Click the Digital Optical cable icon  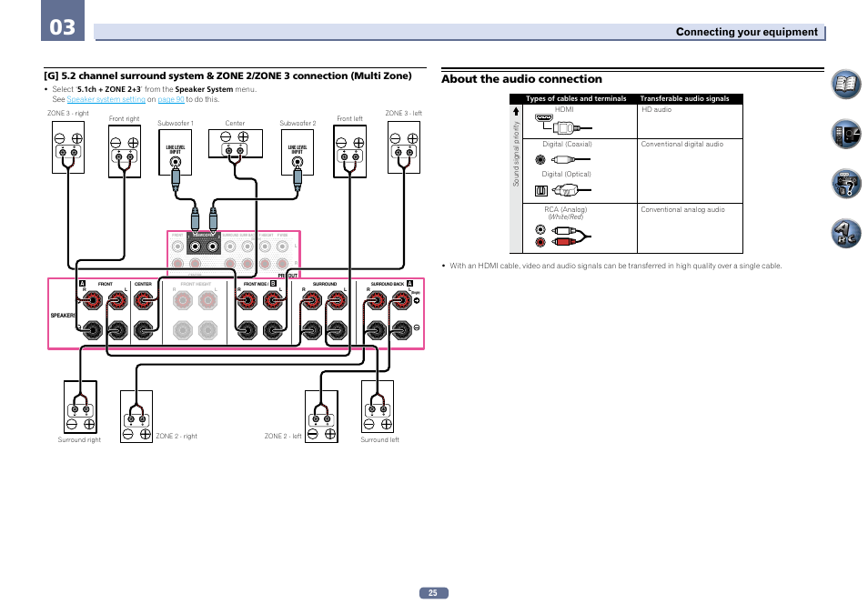562,191
